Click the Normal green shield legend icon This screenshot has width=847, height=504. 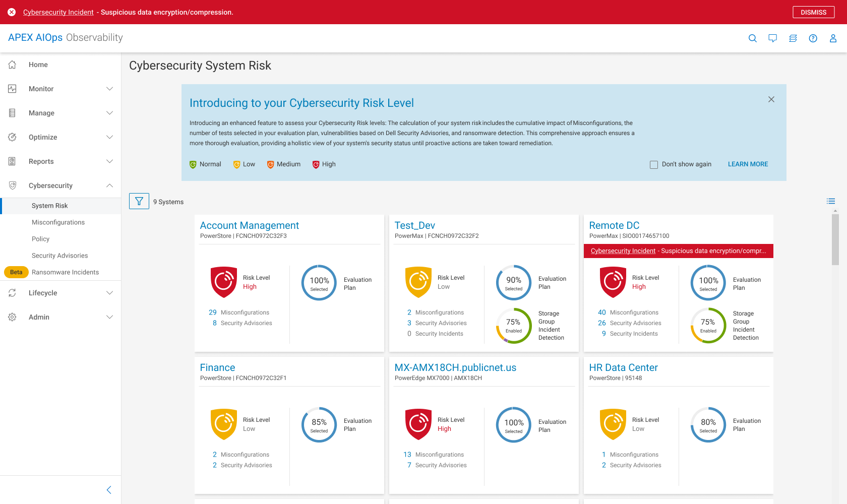pos(193,164)
